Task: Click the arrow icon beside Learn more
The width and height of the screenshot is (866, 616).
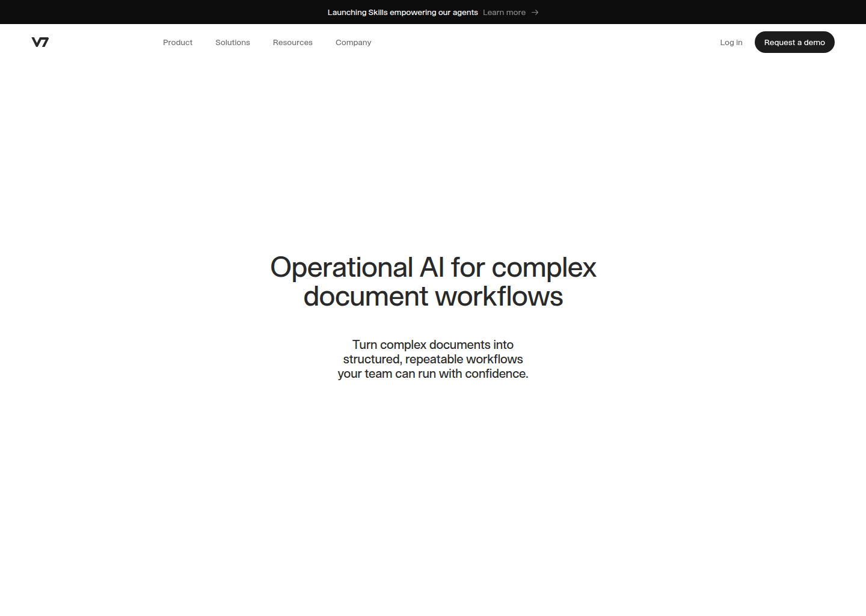Action: click(535, 12)
